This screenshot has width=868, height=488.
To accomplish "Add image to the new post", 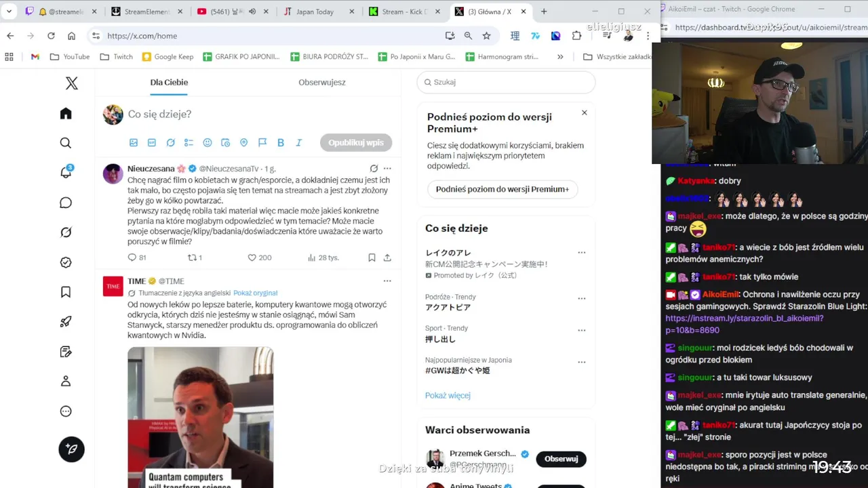I will 134,143.
